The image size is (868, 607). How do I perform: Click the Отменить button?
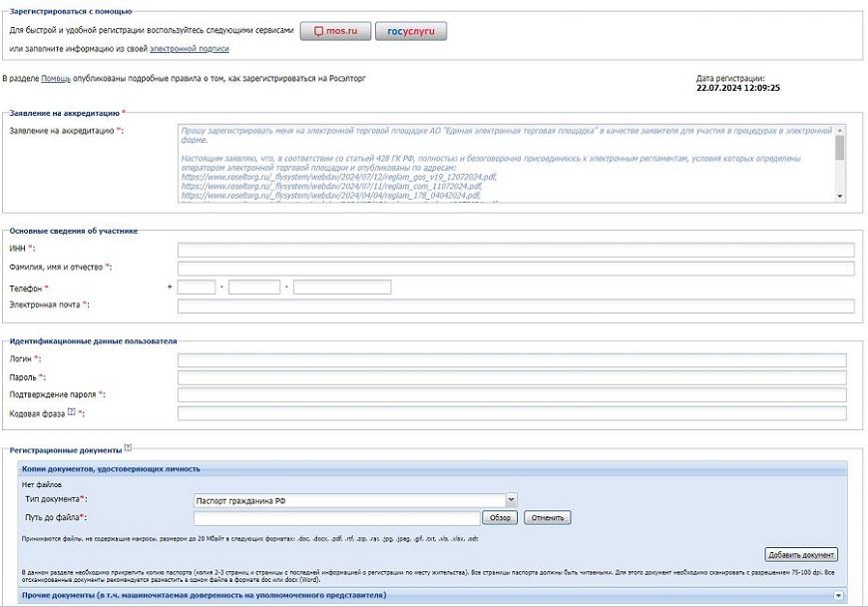pos(548,518)
